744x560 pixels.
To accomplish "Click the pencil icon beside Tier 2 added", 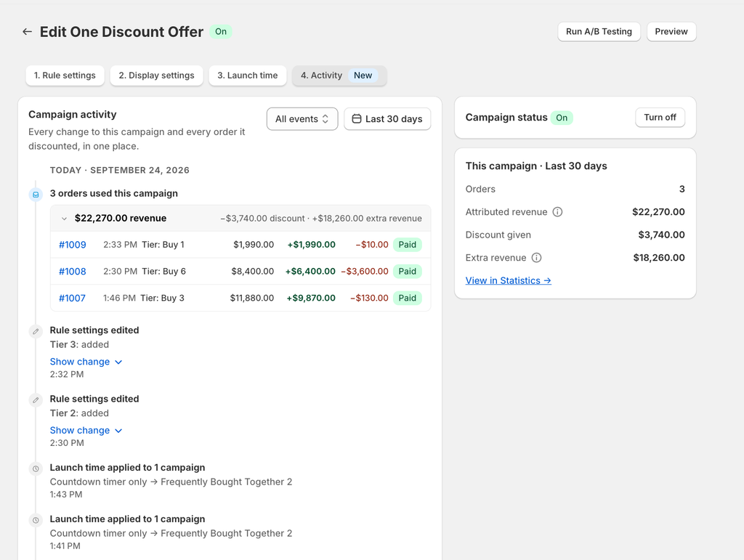I will click(36, 399).
